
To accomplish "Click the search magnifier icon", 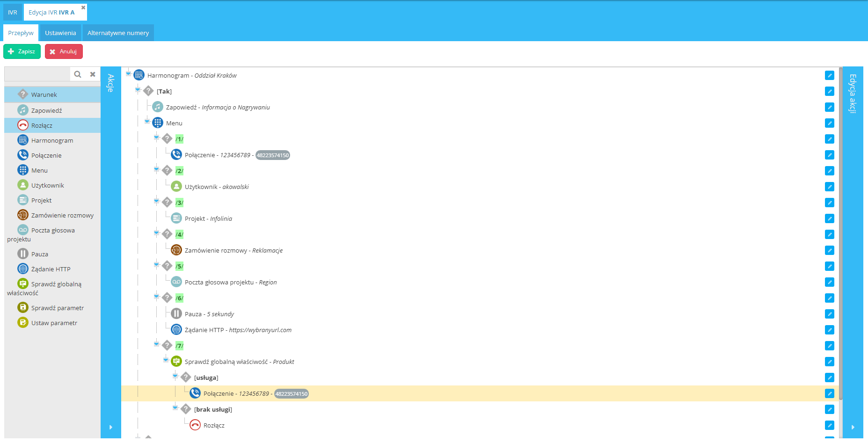I will click(78, 74).
